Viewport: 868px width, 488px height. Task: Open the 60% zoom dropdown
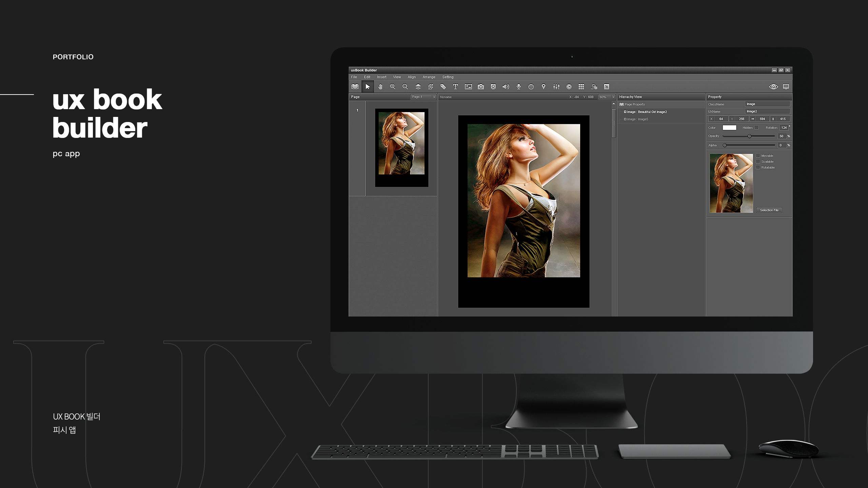[607, 97]
